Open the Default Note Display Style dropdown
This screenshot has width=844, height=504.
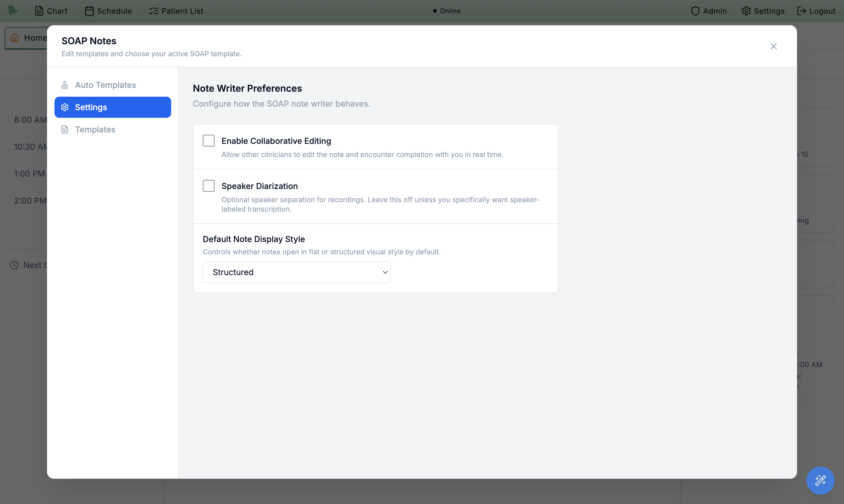coord(297,272)
